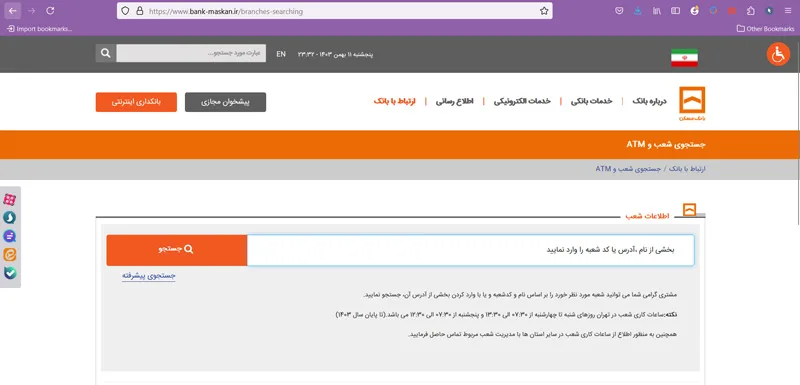Click the Bank Maskan logo

(x=692, y=104)
